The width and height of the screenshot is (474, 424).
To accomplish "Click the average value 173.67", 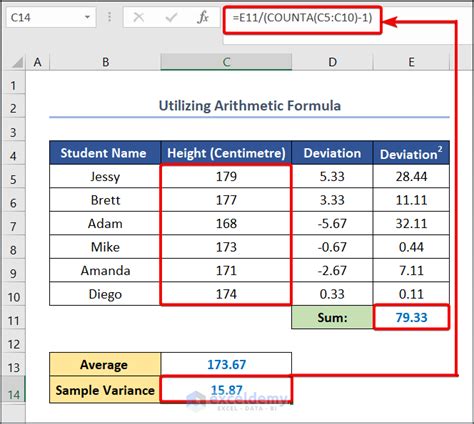I will pos(226,364).
